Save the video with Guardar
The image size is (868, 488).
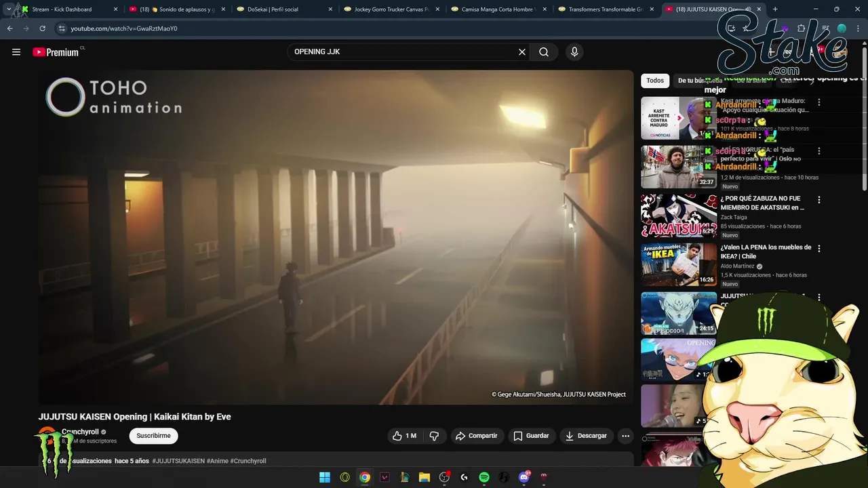click(531, 436)
